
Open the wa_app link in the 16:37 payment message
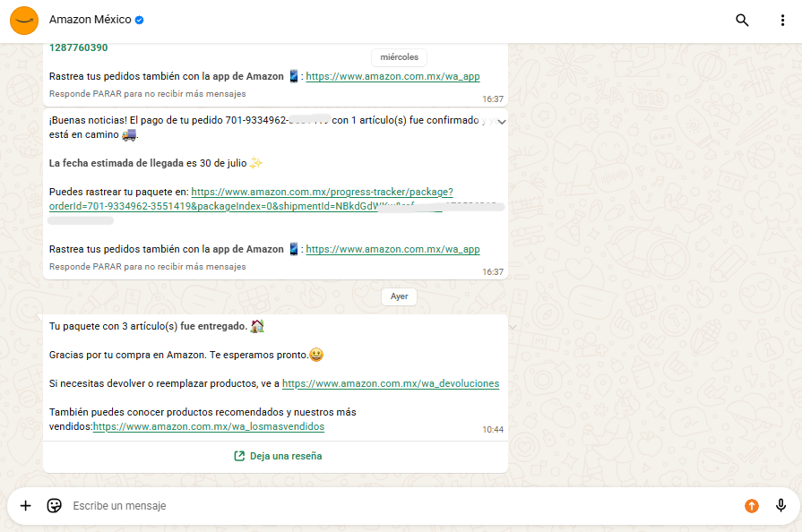coord(392,249)
